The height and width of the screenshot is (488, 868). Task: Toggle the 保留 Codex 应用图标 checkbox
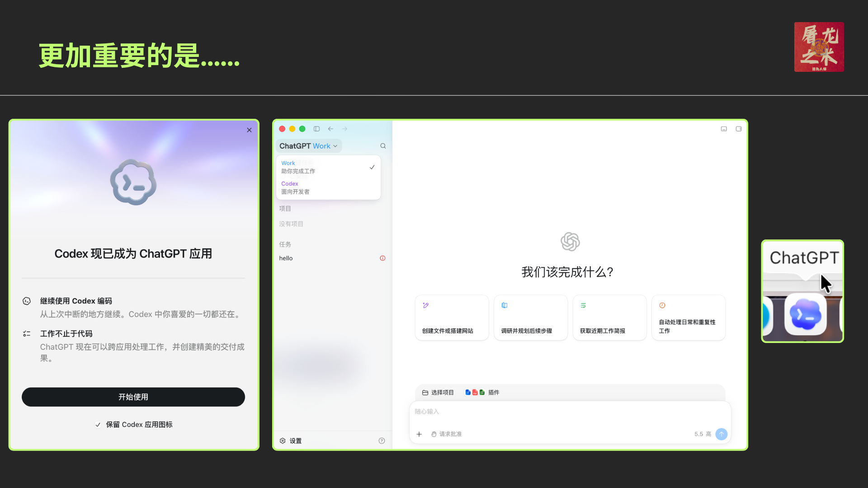[x=98, y=425]
